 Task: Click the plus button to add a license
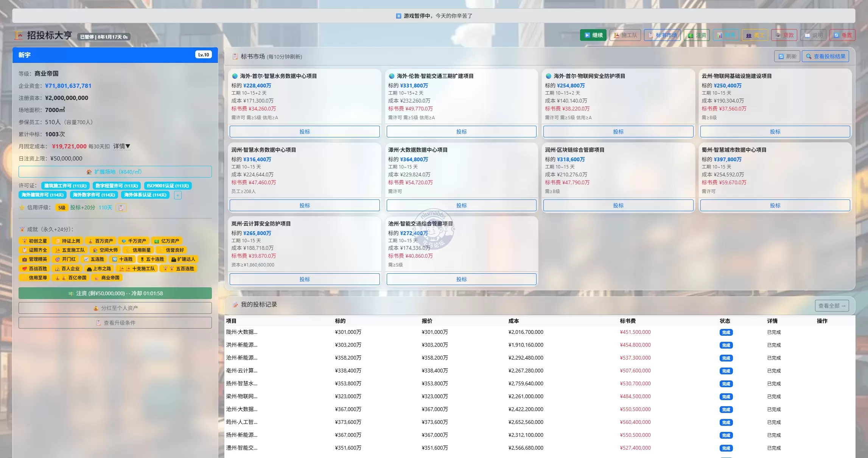click(178, 195)
